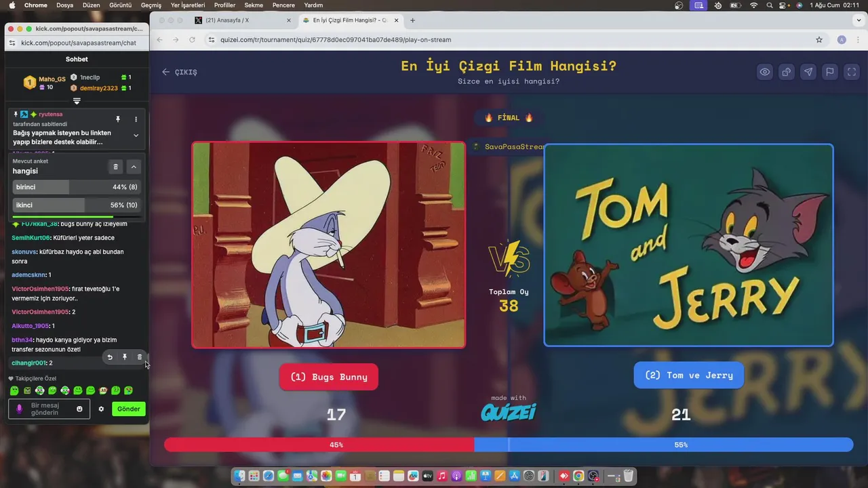Open emoji picker in message box
This screenshot has width=868, height=488.
pyautogui.click(x=79, y=409)
